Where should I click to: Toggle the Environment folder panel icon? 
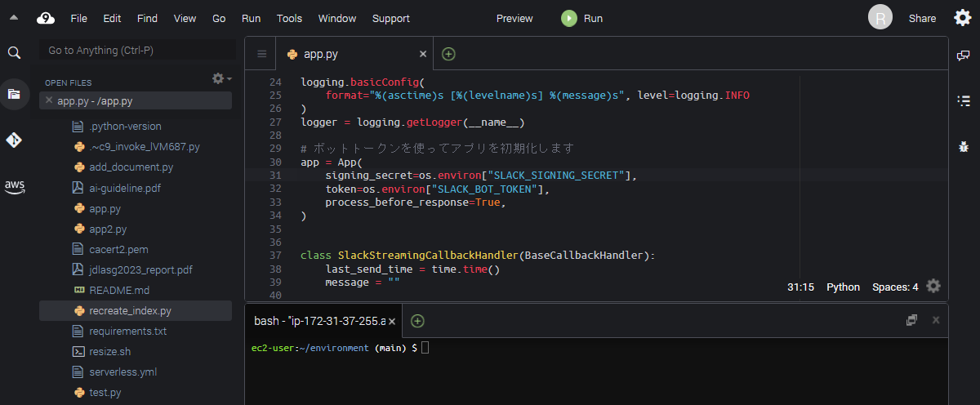14,94
